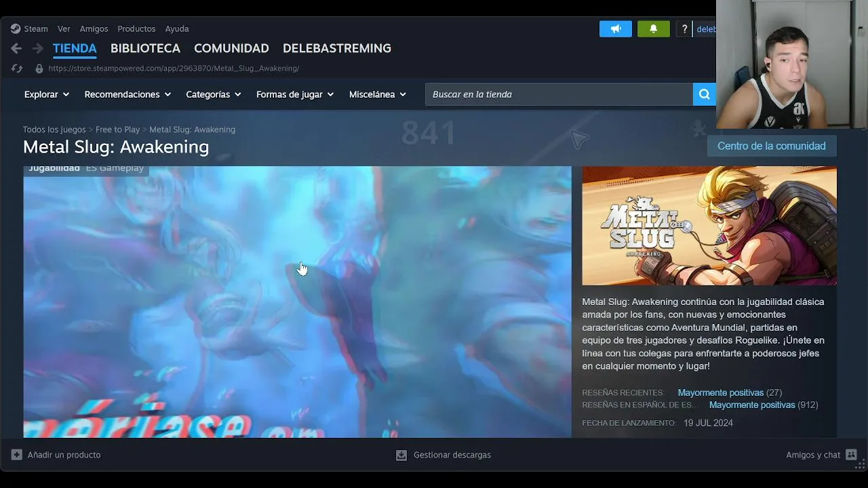The height and width of the screenshot is (488, 868).
Task: Switch to the BIBLIOTECA tab
Action: 145,48
